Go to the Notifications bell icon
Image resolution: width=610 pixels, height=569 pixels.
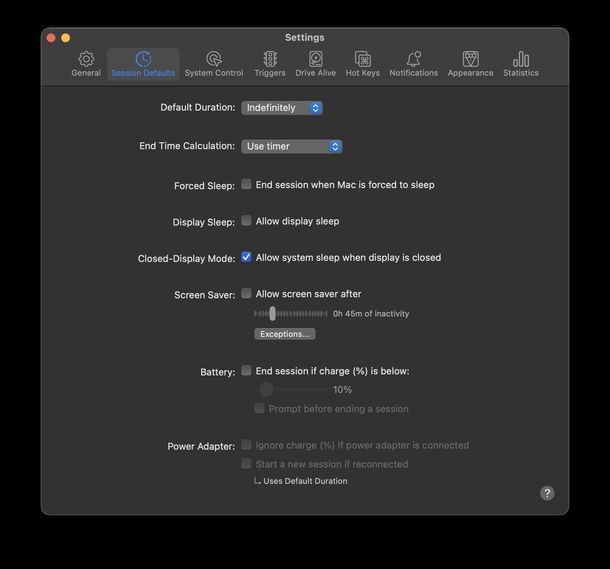413,60
